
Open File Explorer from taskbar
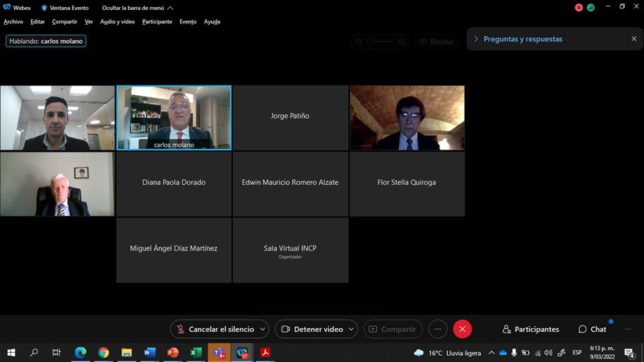pos(126,353)
